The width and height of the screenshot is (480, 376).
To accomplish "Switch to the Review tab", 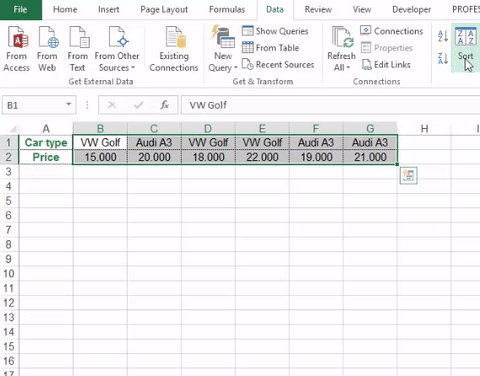I will tap(318, 10).
